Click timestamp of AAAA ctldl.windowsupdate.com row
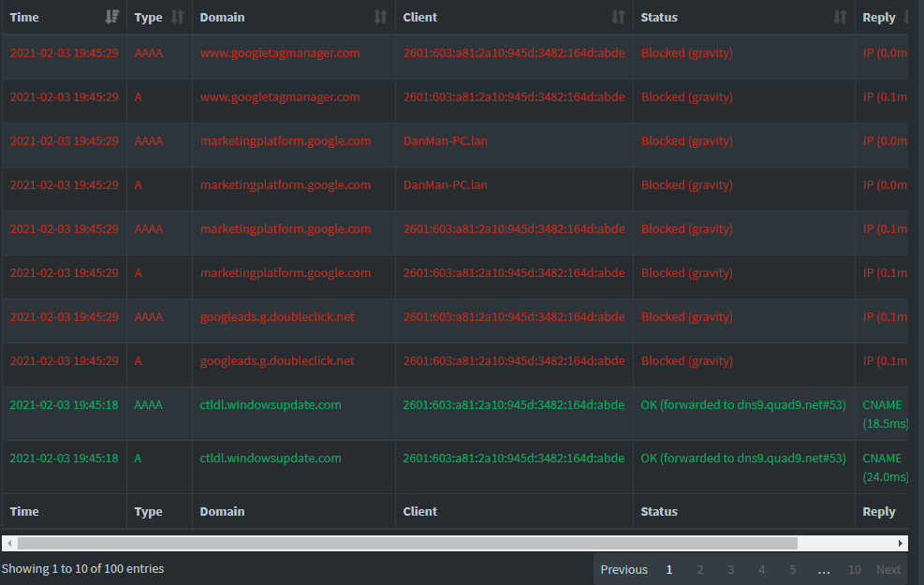924x585 pixels. (64, 404)
